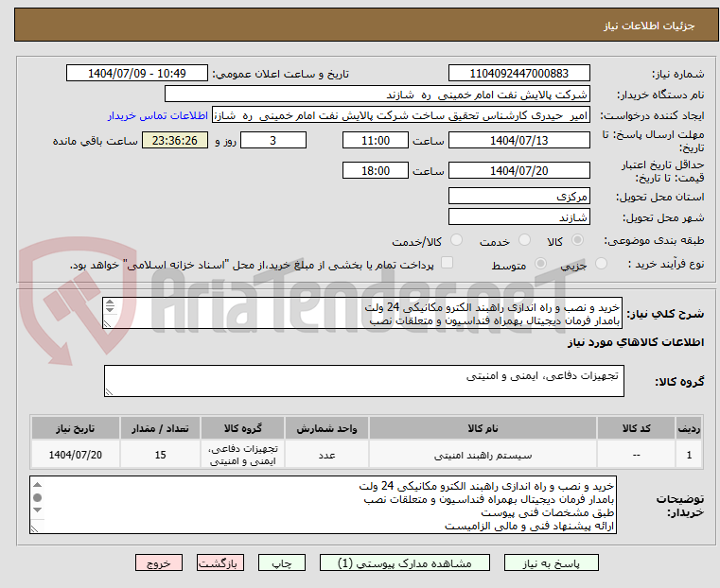Viewport: 720px width, 588px height.
Task: Click the گروه کالا table column header
Action: (243, 428)
